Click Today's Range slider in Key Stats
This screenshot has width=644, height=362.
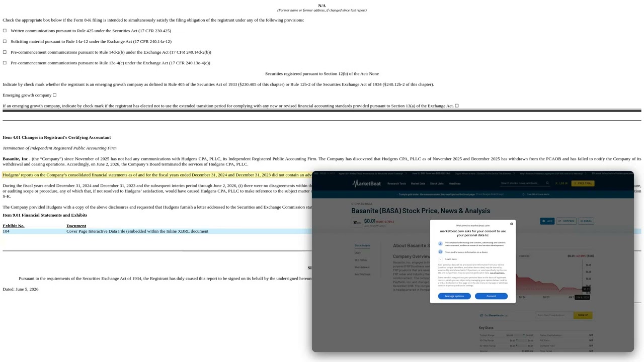click(520, 335)
